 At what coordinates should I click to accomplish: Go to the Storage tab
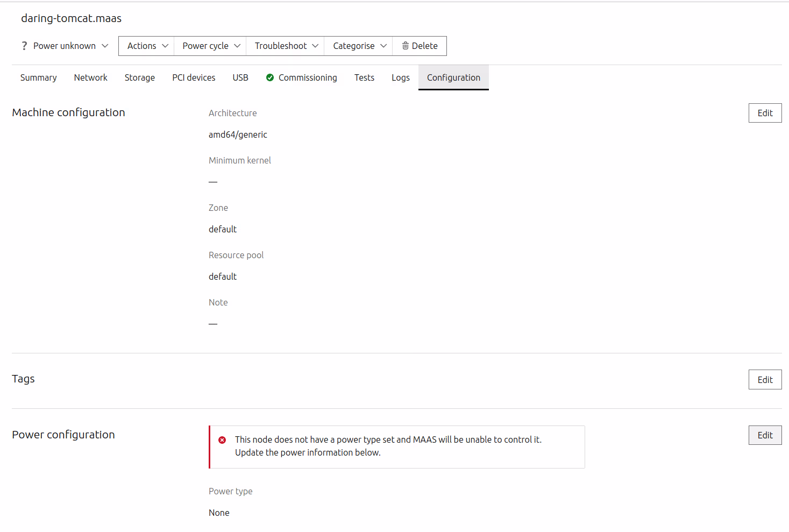(140, 77)
